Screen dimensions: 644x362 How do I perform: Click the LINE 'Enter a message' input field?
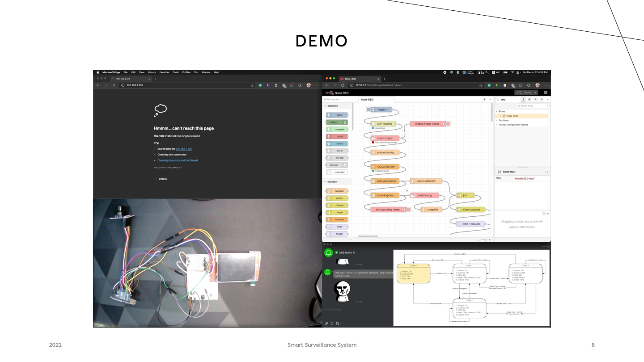click(x=357, y=309)
